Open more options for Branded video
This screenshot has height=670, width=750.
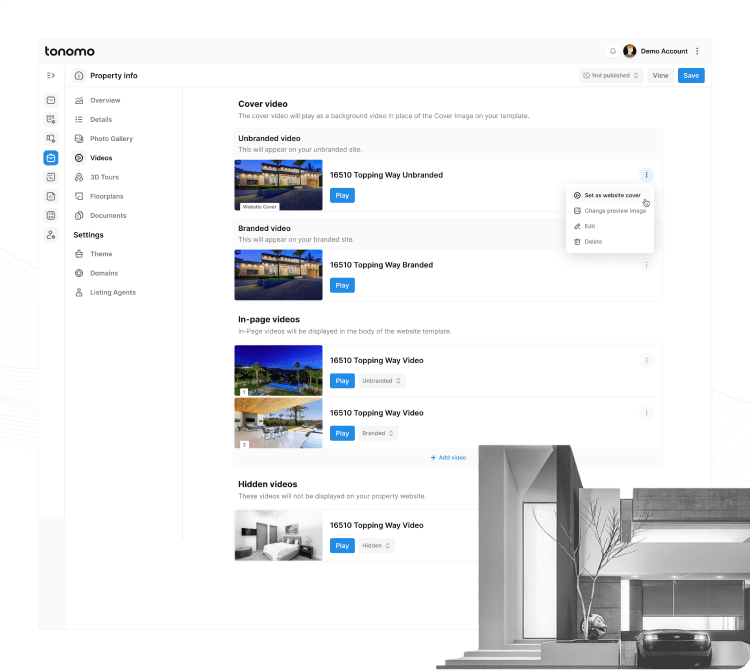click(646, 265)
